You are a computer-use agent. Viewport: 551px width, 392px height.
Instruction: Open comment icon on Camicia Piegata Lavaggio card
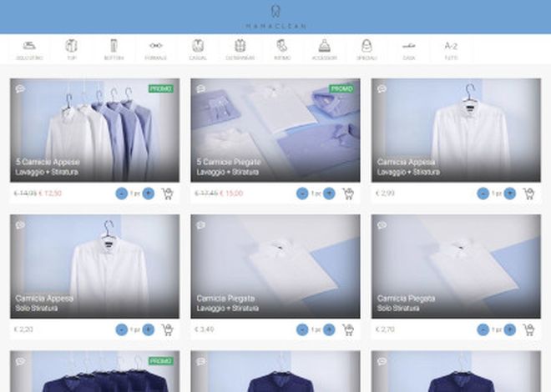(x=201, y=225)
